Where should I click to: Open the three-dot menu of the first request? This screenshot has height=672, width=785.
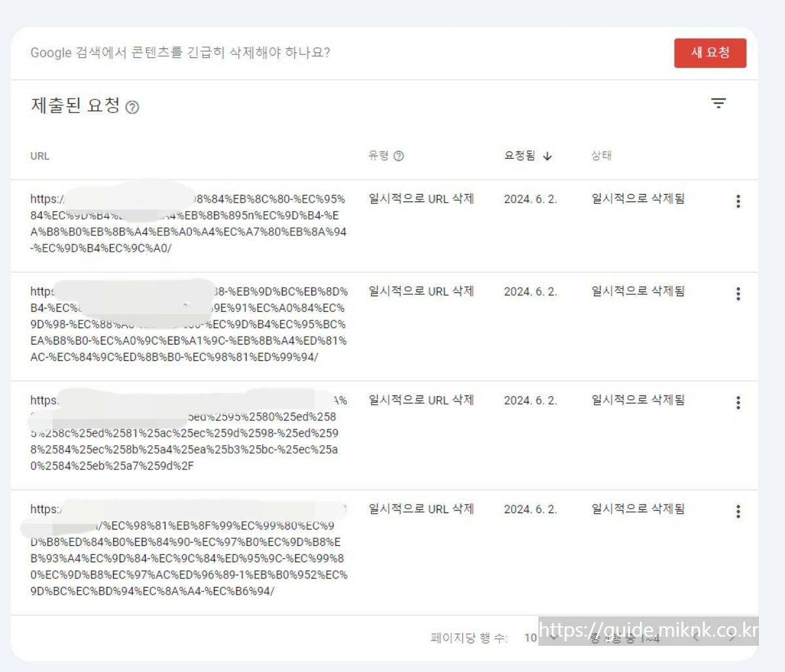tap(738, 202)
